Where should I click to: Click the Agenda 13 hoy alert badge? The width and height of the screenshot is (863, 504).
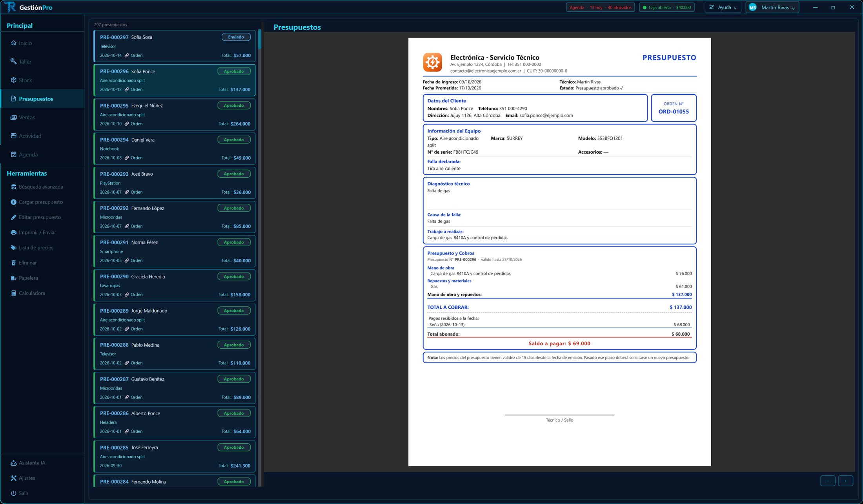[600, 7]
